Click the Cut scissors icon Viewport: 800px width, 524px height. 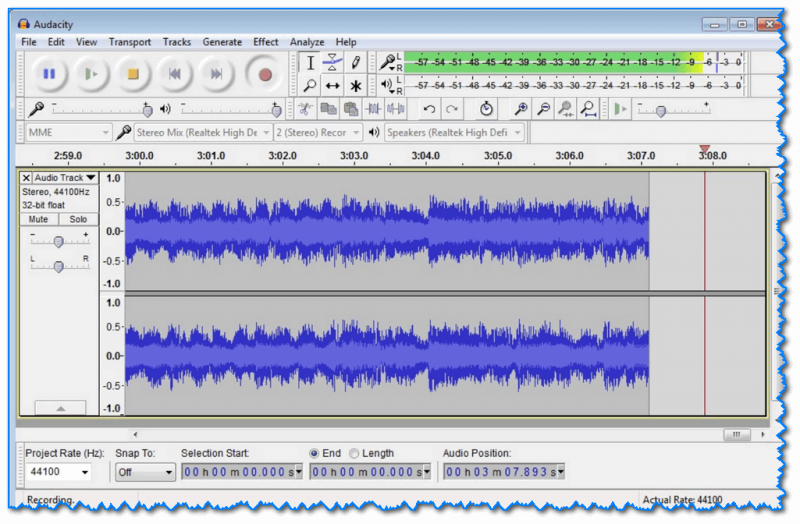[305, 109]
